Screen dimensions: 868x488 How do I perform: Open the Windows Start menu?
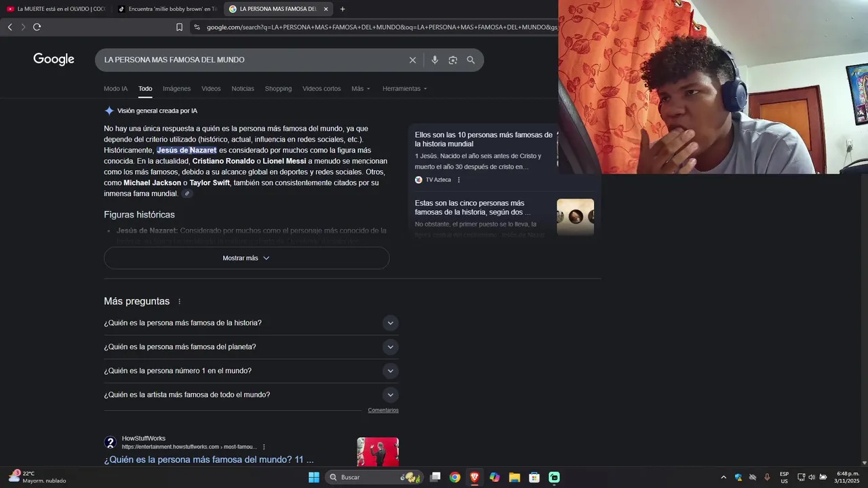point(314,477)
